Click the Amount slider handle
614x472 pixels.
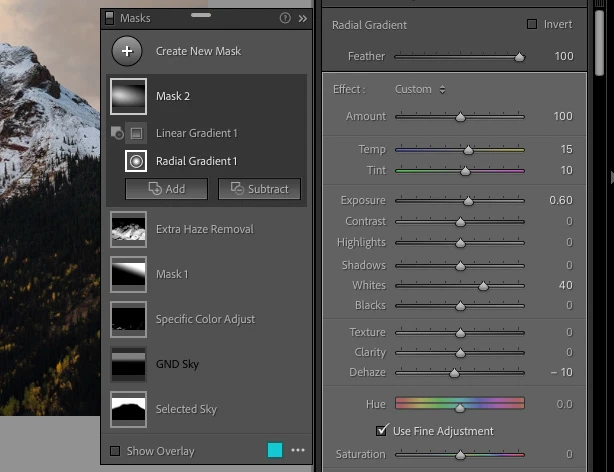[x=460, y=117]
